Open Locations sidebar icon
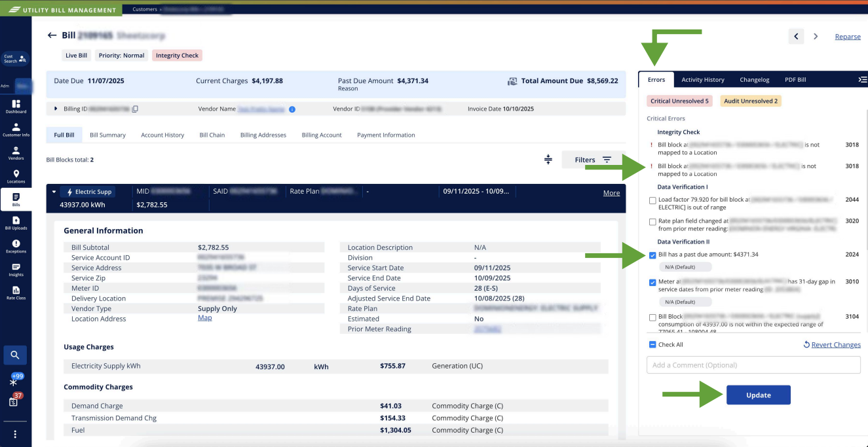868x447 pixels. coord(16,177)
